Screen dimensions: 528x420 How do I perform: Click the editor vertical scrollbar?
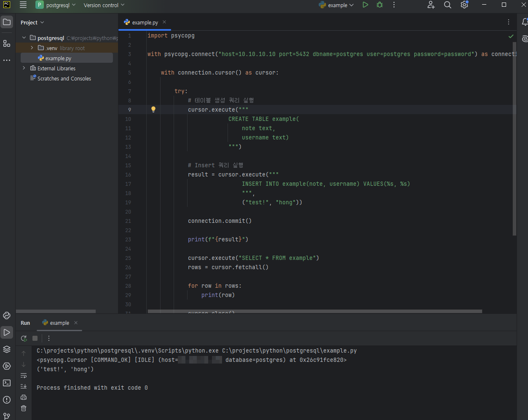(514, 139)
